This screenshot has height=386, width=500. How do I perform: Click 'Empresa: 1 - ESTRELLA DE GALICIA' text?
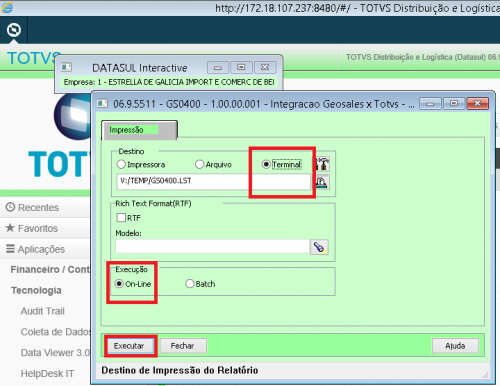click(169, 82)
